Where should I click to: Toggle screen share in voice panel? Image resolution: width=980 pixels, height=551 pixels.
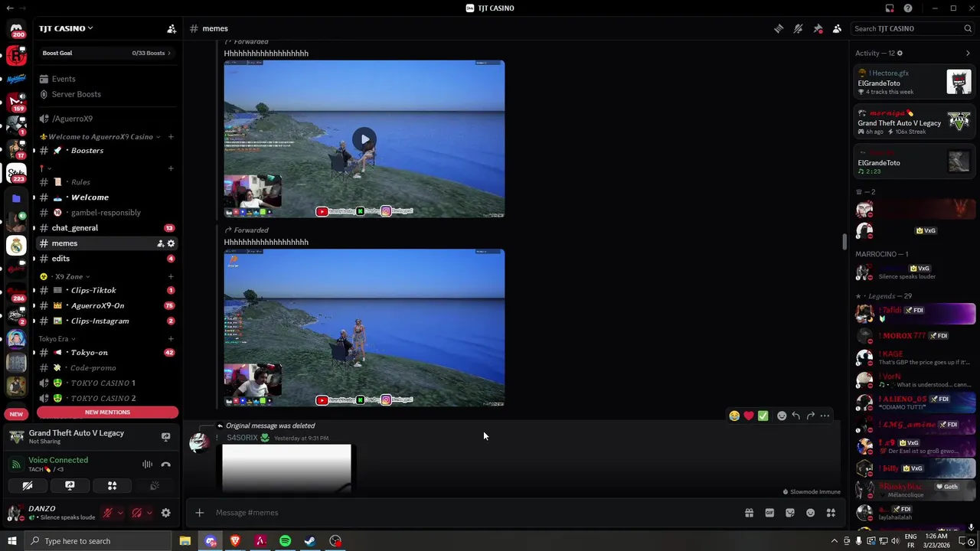click(70, 485)
